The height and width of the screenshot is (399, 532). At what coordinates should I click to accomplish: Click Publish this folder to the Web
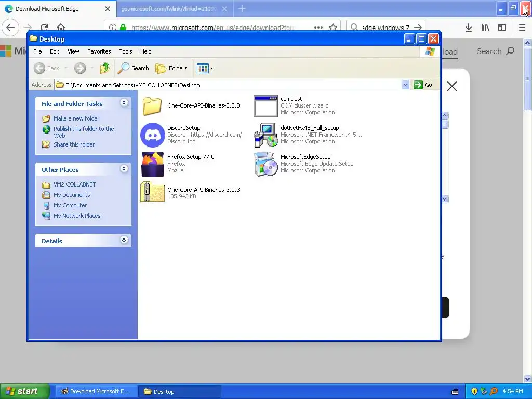[x=84, y=132]
